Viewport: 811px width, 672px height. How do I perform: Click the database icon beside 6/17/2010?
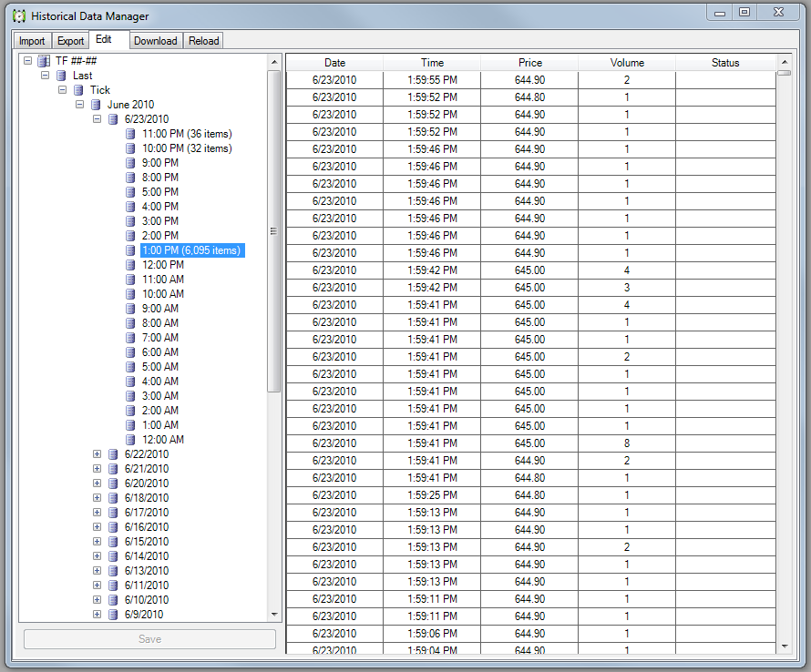[x=113, y=513]
